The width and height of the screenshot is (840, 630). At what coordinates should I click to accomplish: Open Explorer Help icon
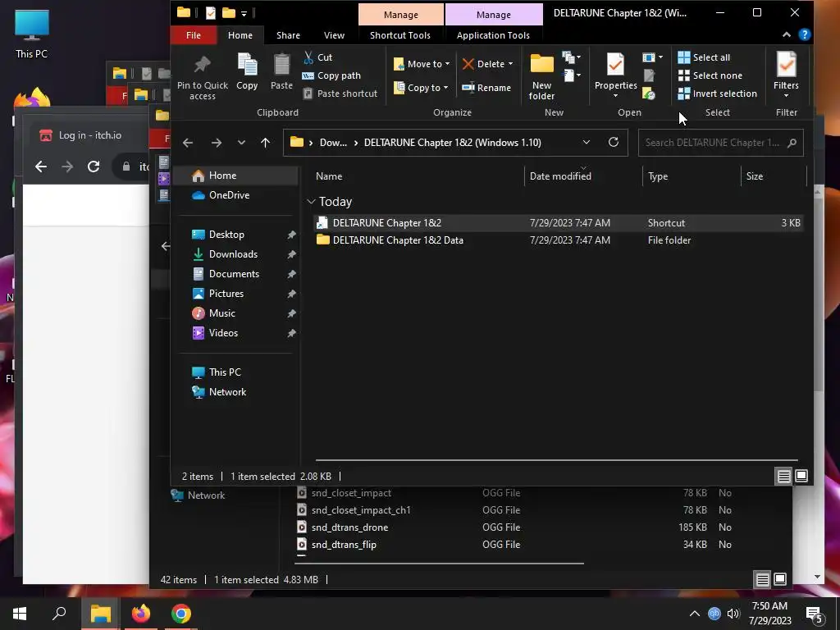[x=804, y=34]
